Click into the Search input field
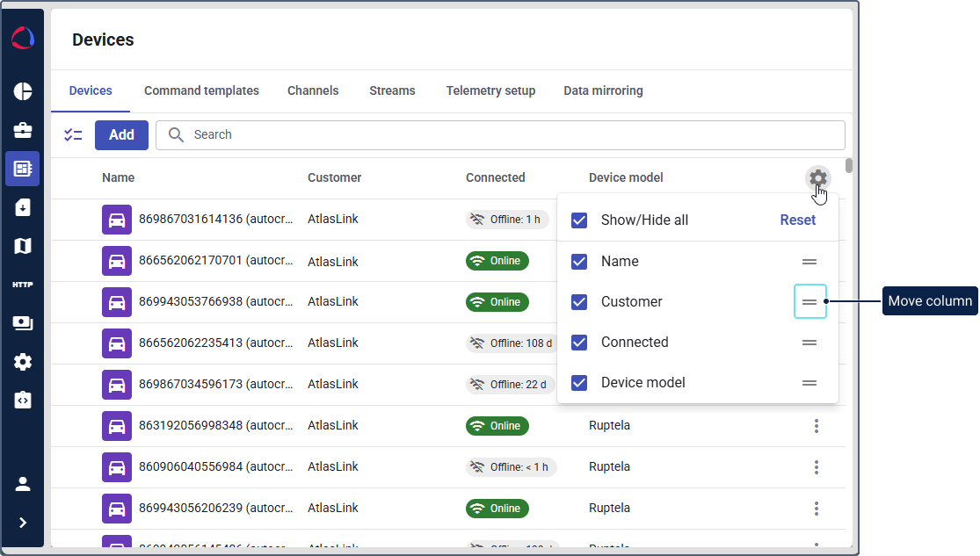980x556 pixels. click(x=510, y=135)
